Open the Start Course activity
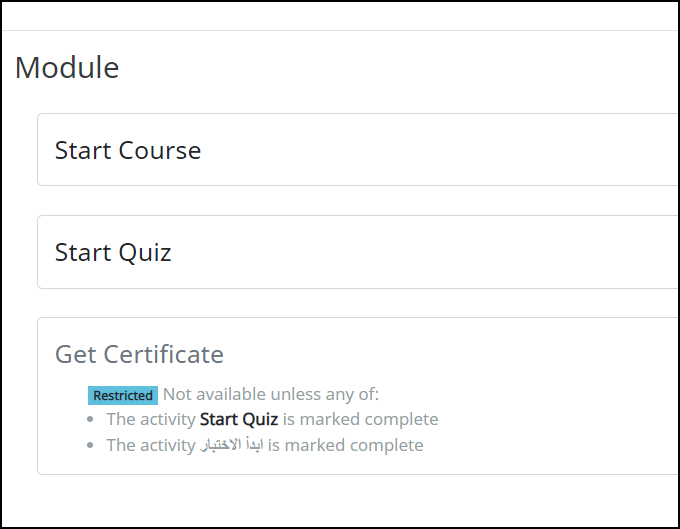 [128, 150]
